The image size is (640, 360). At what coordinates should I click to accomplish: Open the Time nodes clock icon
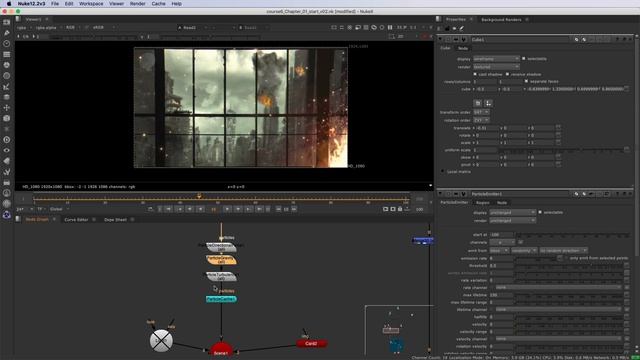pyautogui.click(x=7, y=43)
